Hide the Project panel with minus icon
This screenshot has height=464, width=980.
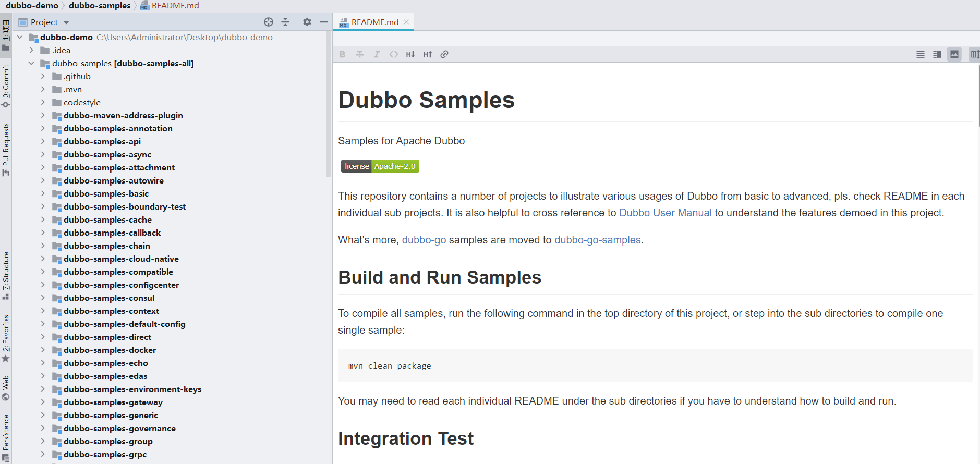(x=323, y=22)
